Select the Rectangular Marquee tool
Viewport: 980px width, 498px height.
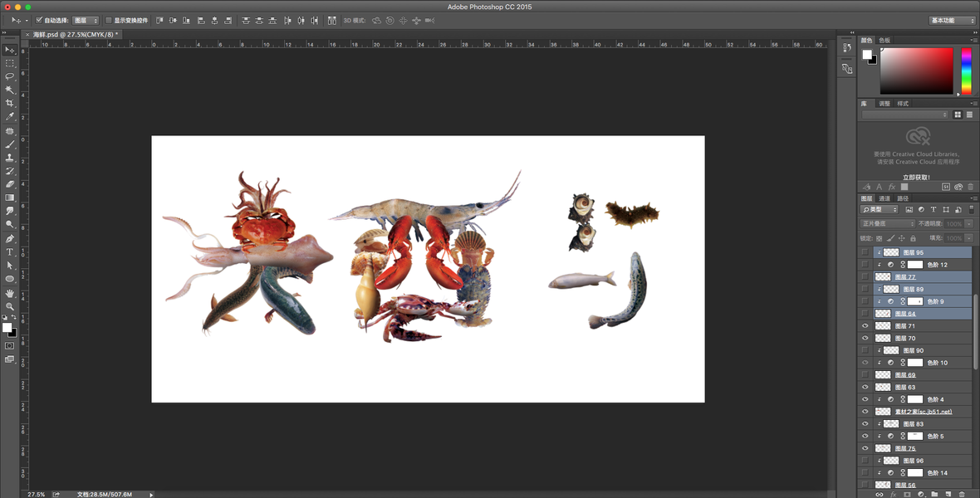pos(10,63)
